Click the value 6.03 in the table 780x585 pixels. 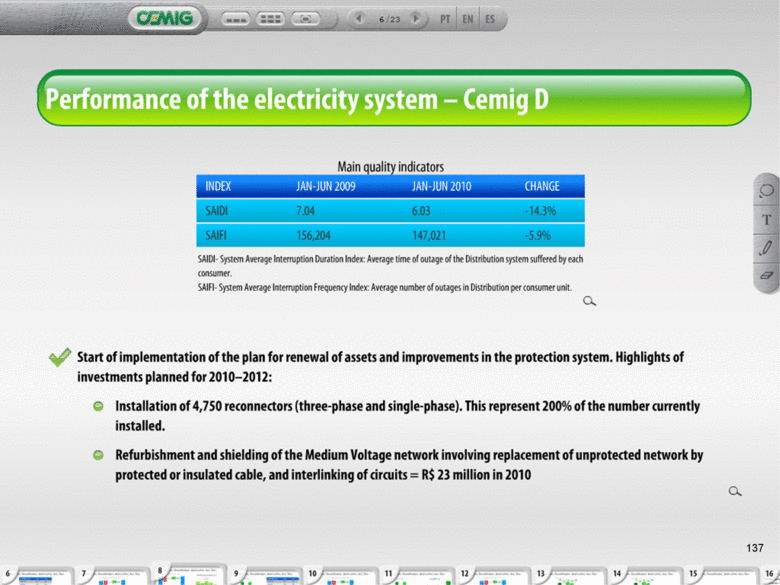point(421,211)
